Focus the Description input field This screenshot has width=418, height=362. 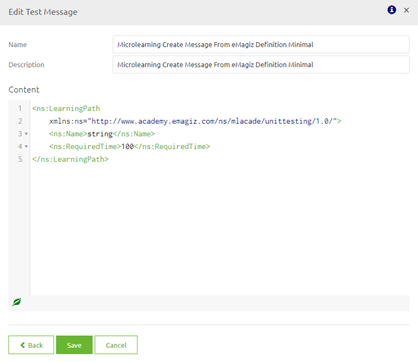click(x=261, y=65)
